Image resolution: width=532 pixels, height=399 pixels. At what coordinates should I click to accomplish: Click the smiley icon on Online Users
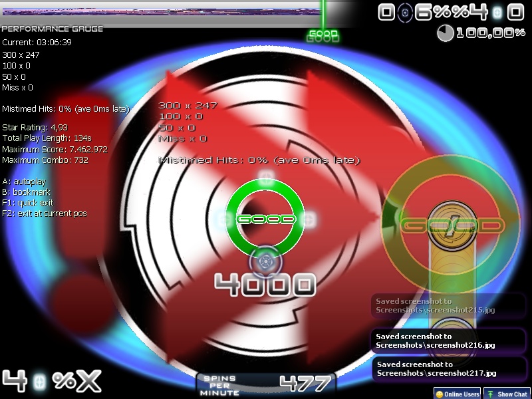coord(440,394)
